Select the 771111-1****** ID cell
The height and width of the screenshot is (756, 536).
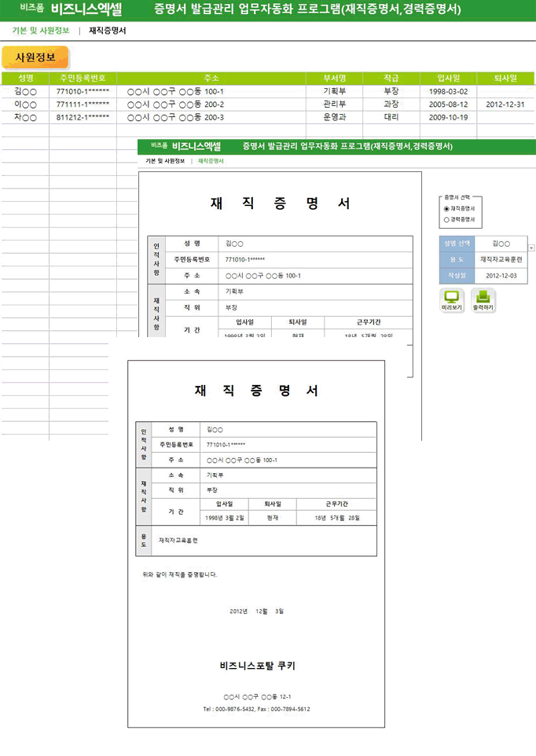[83, 105]
